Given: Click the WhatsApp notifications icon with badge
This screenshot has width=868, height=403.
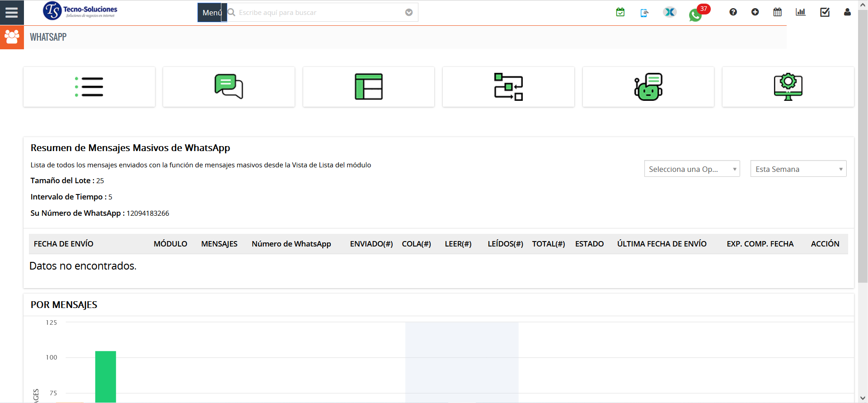Looking at the screenshot, I should (x=695, y=15).
